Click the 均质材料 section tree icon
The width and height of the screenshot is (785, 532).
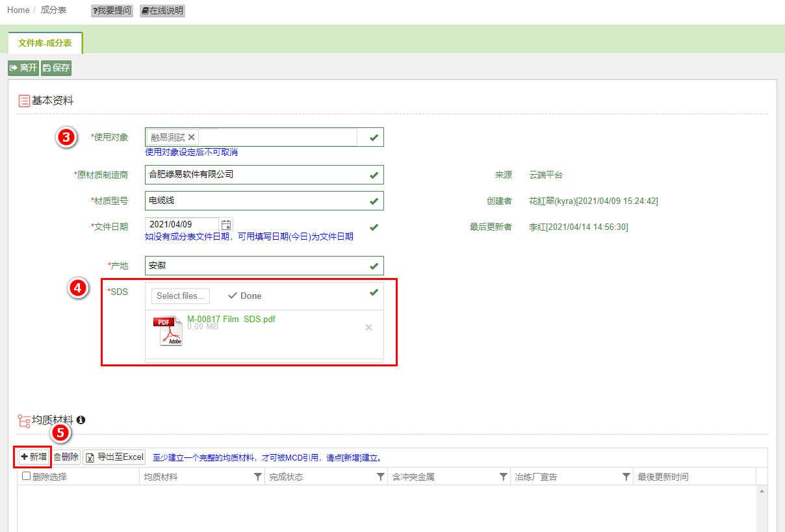point(24,421)
